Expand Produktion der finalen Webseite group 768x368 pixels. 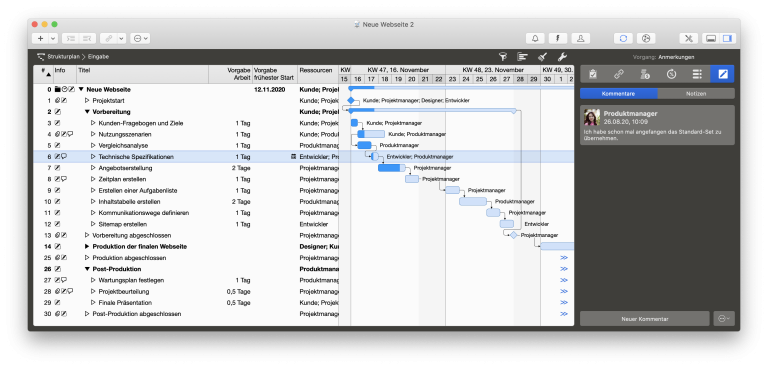(x=87, y=246)
